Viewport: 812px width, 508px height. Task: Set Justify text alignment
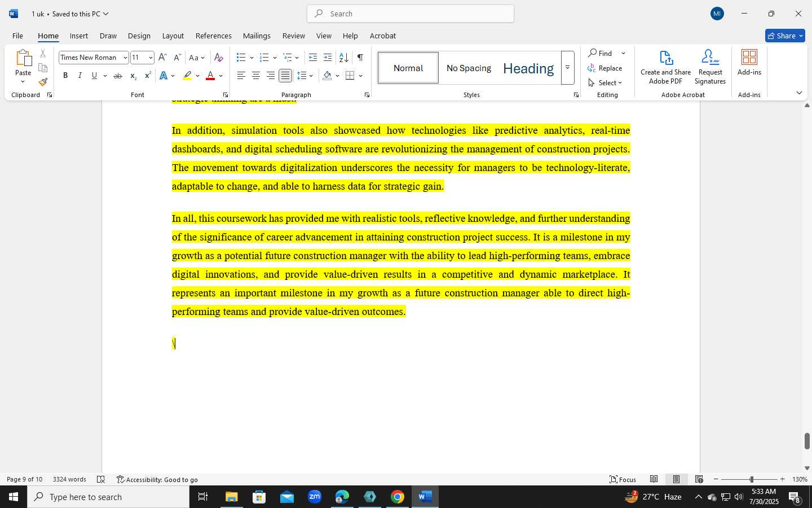point(285,76)
